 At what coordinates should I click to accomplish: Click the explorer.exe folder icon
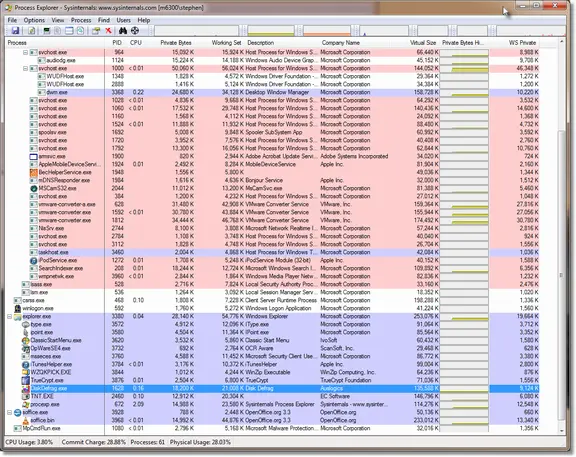(18, 317)
